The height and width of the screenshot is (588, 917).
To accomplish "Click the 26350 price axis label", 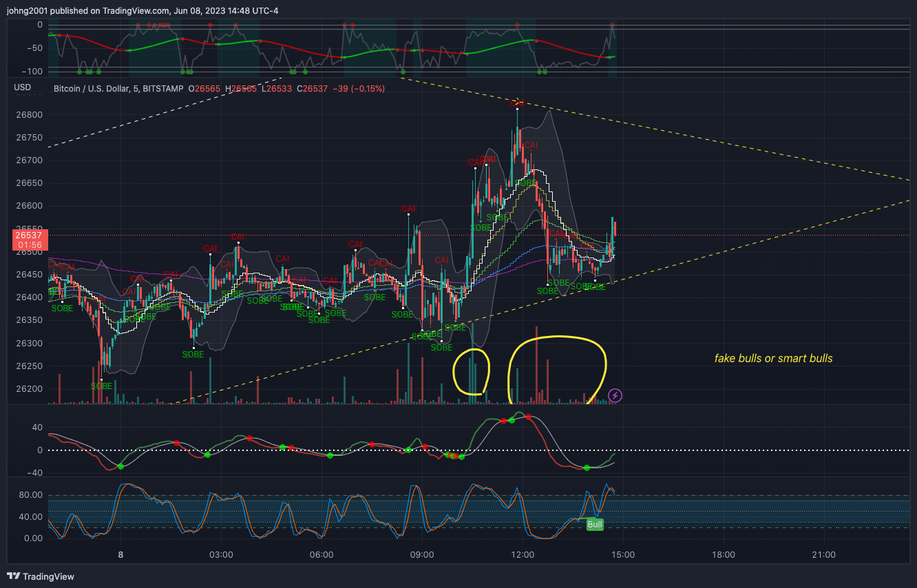I will pos(29,320).
